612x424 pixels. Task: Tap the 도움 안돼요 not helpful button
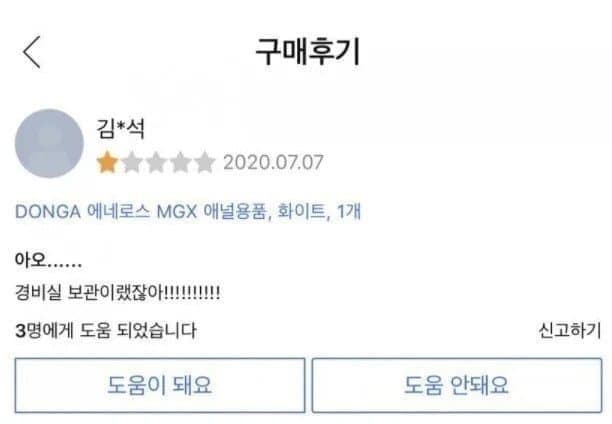tap(457, 385)
